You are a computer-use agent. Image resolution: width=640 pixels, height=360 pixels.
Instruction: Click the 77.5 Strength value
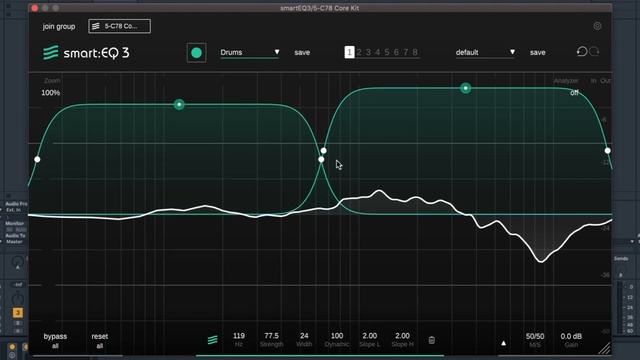point(271,336)
